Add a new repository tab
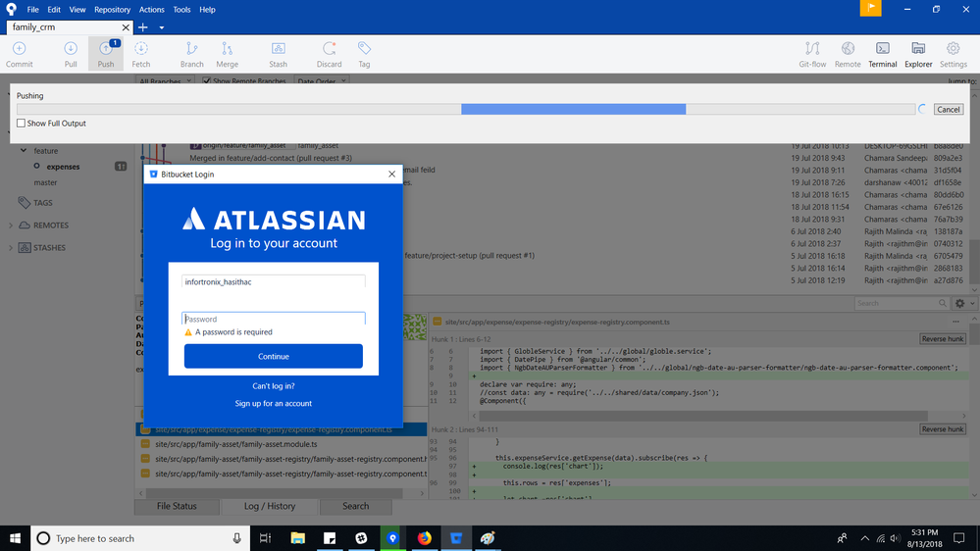Screen dimensions: 980x551 (143, 27)
